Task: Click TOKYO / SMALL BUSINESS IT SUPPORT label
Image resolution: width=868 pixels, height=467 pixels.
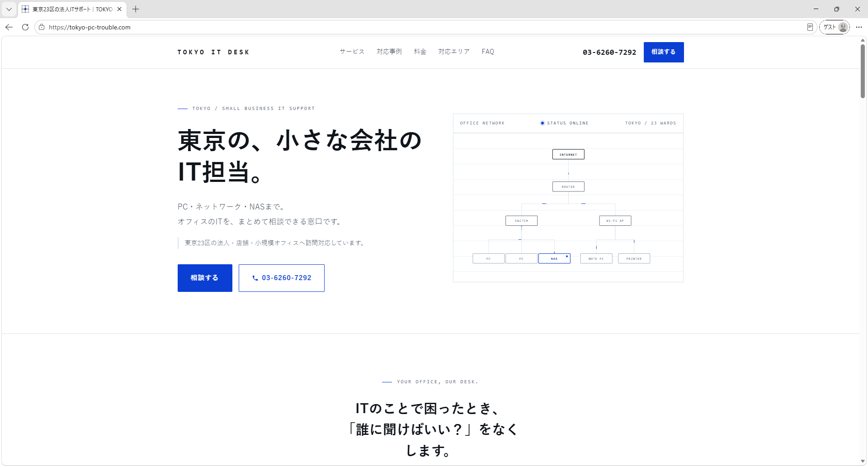Action: pyautogui.click(x=254, y=109)
